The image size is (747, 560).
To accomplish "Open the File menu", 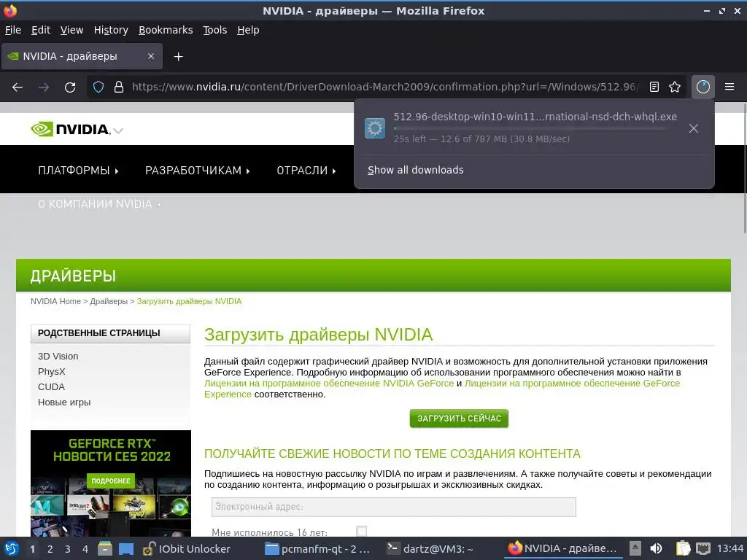I will point(13,30).
